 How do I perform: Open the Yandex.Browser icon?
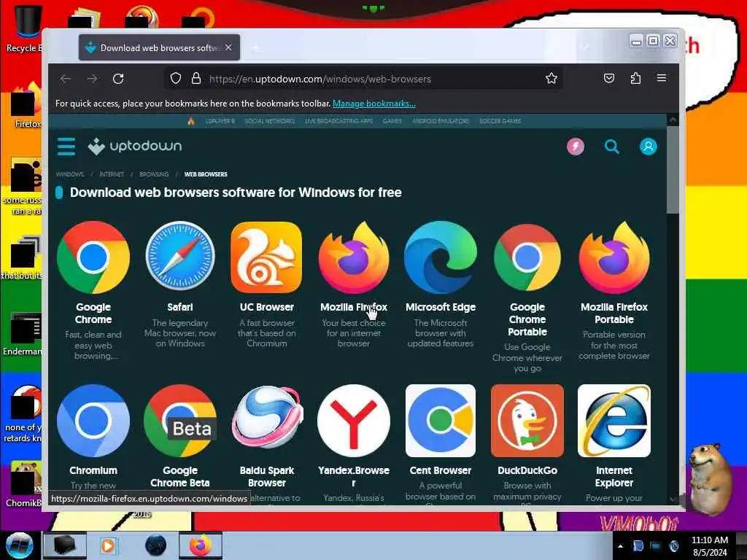click(x=354, y=421)
